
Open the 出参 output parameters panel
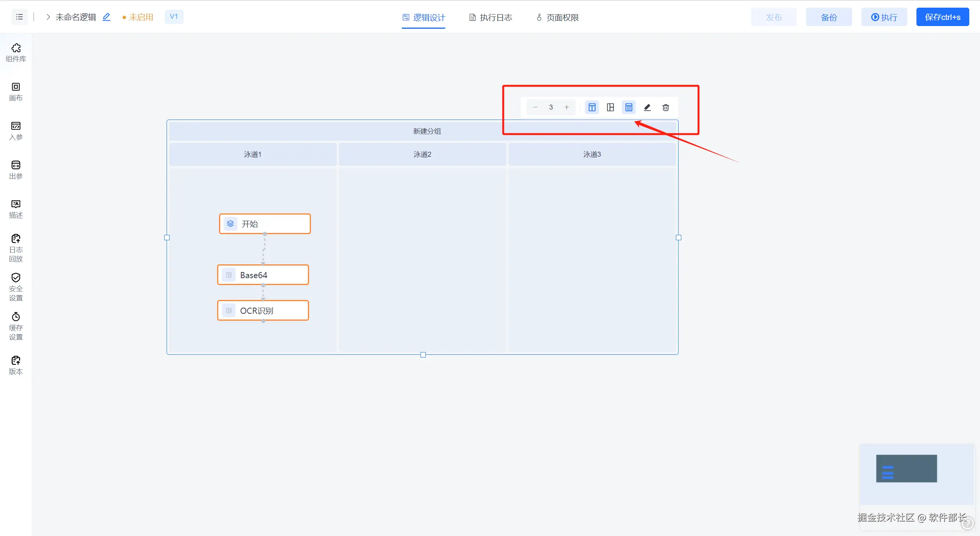click(16, 170)
